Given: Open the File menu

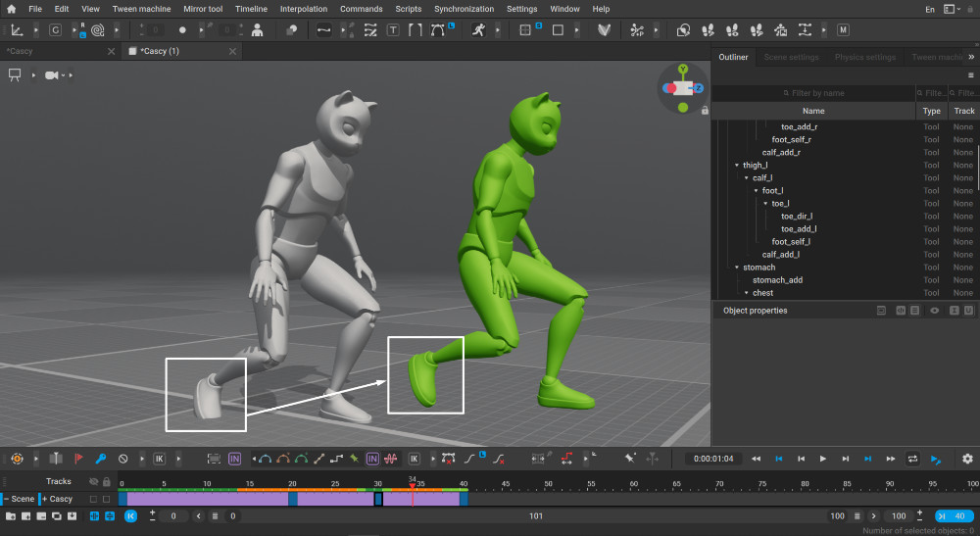Looking at the screenshot, I should point(35,9).
